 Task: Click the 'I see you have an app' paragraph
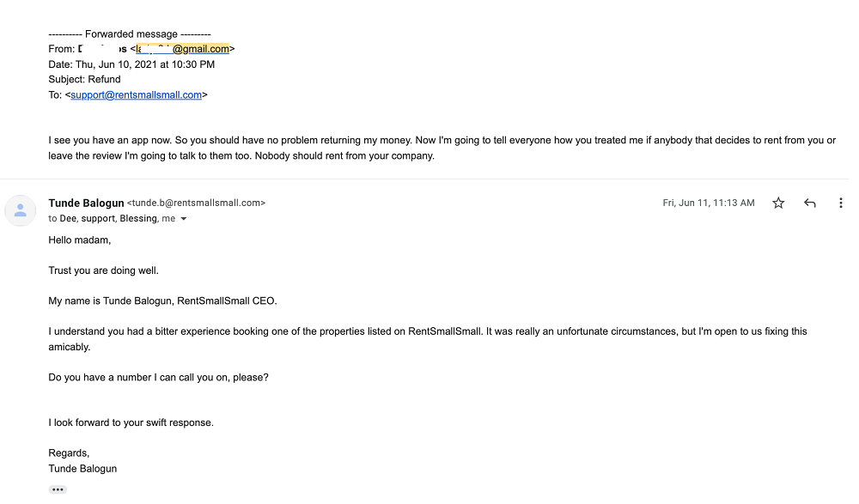pyautogui.click(x=429, y=148)
